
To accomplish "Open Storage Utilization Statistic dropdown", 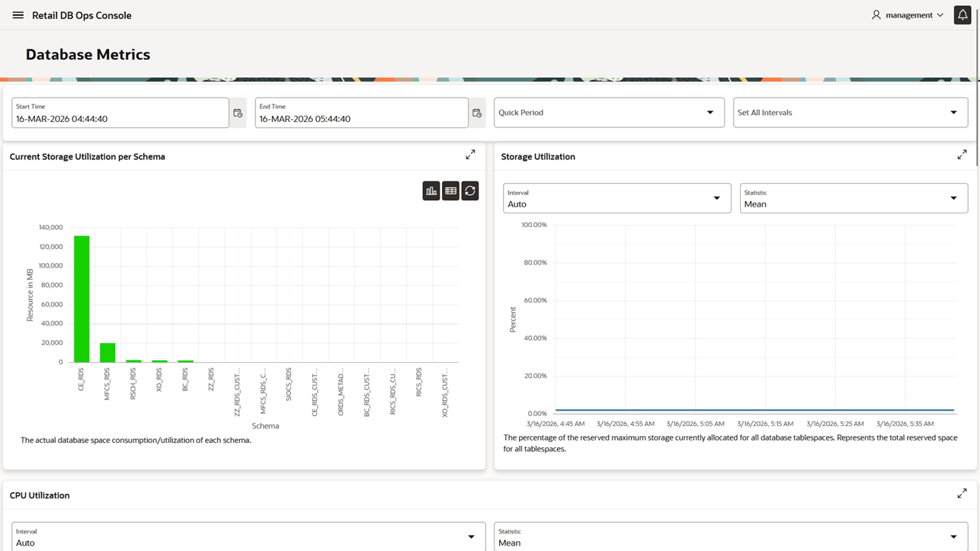I will click(853, 198).
